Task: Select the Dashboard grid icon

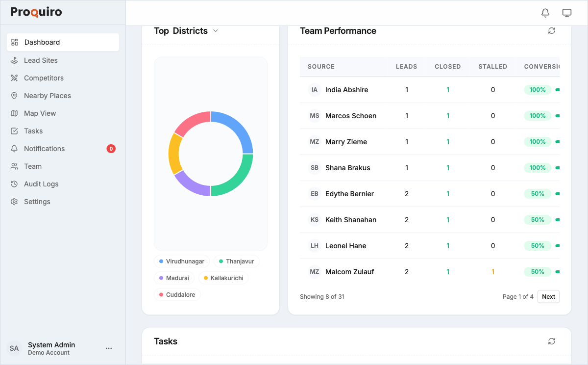Action: click(x=15, y=42)
